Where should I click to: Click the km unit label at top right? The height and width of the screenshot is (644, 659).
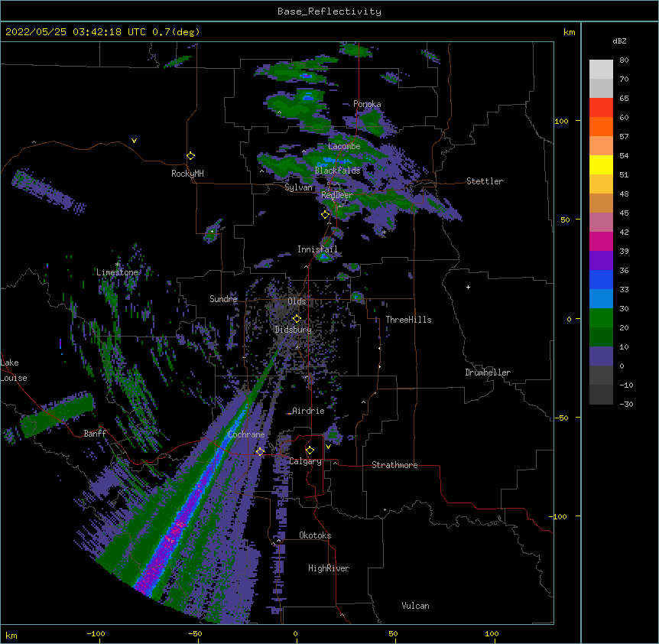[x=569, y=32]
